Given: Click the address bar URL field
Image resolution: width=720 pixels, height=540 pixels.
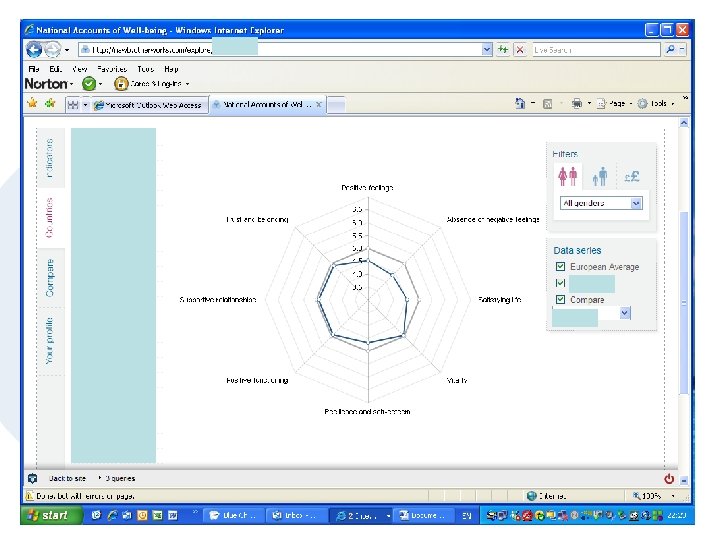Looking at the screenshot, I should click(280, 50).
